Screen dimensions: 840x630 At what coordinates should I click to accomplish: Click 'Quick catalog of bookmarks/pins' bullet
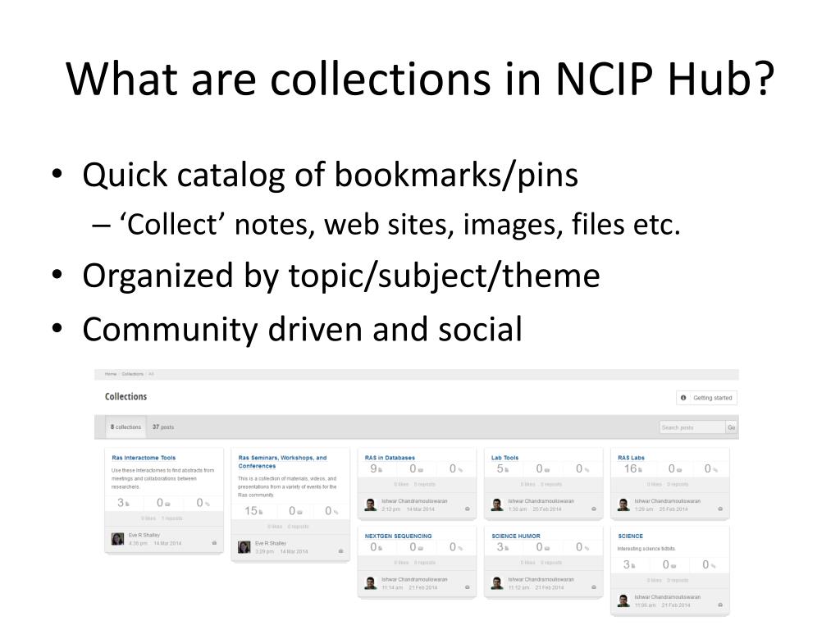click(x=330, y=175)
